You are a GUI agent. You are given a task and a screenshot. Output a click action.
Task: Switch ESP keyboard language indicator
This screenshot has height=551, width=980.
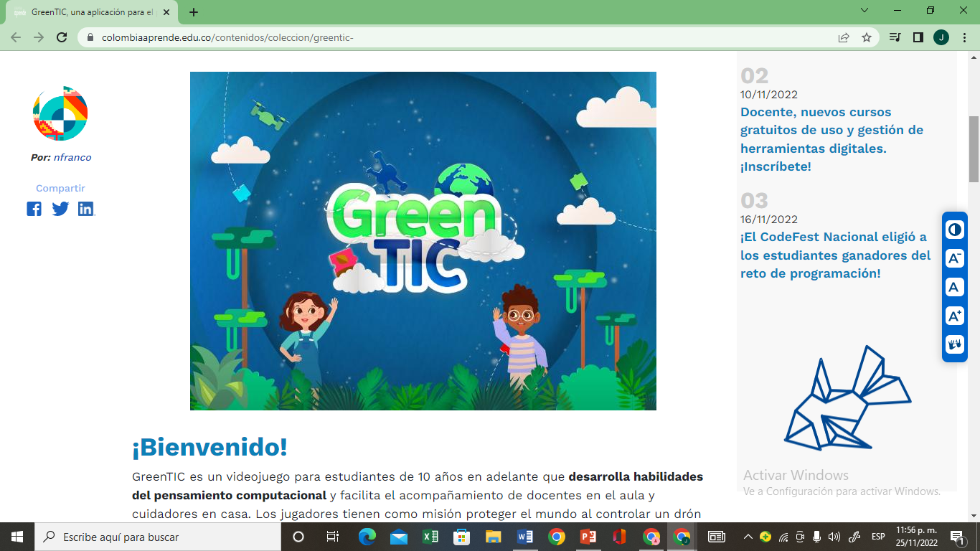[878, 537]
